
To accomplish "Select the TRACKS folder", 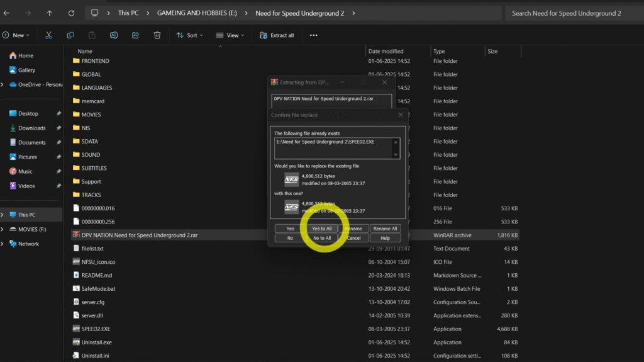I will (x=87, y=195).
